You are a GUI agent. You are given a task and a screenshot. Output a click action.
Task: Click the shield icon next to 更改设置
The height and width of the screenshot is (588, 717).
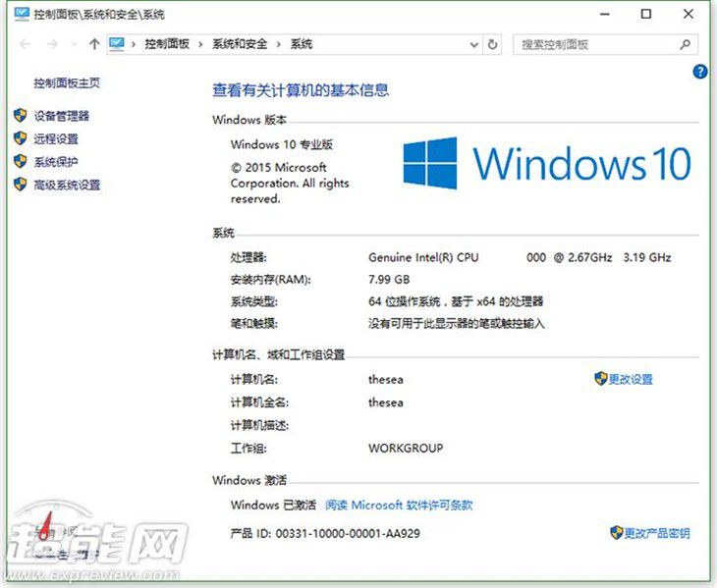point(600,378)
